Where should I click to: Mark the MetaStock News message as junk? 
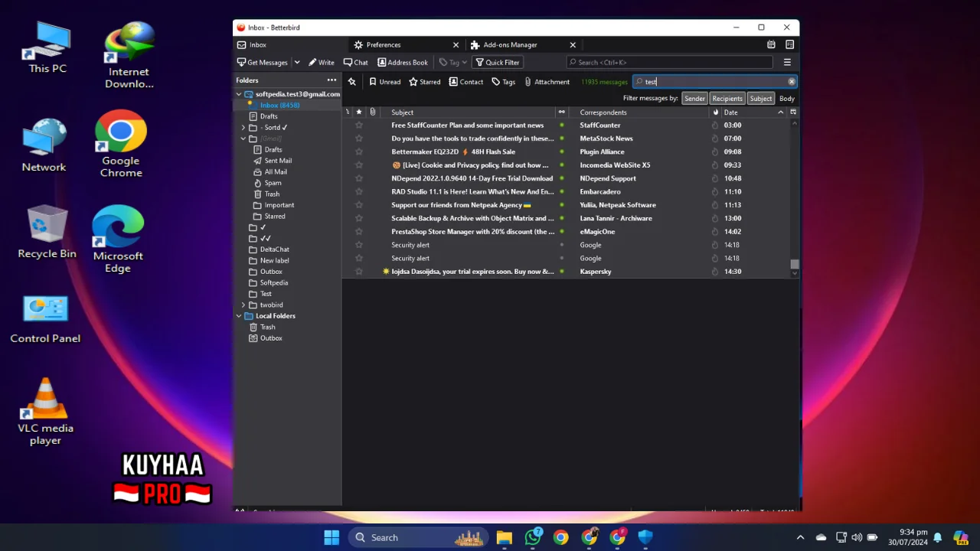[715, 139]
